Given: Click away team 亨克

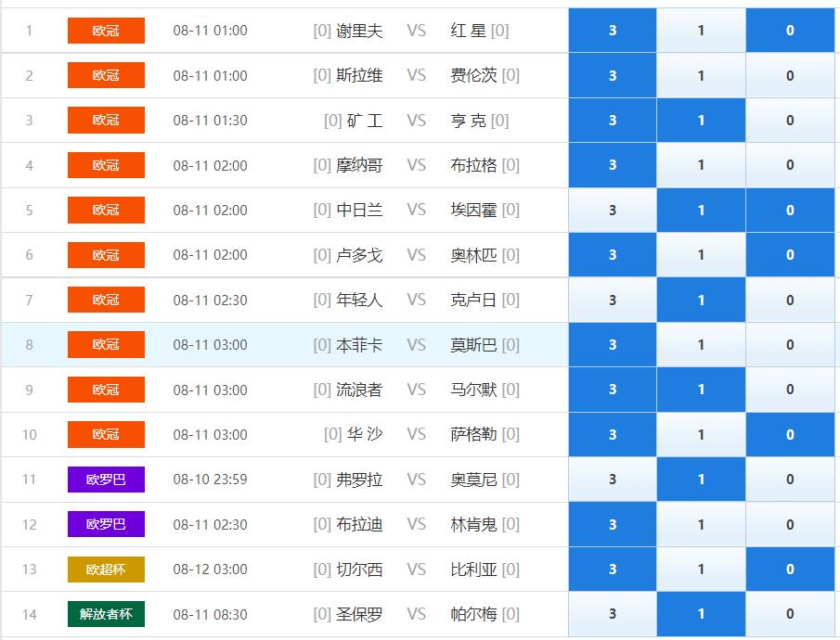Looking at the screenshot, I should [468, 121].
